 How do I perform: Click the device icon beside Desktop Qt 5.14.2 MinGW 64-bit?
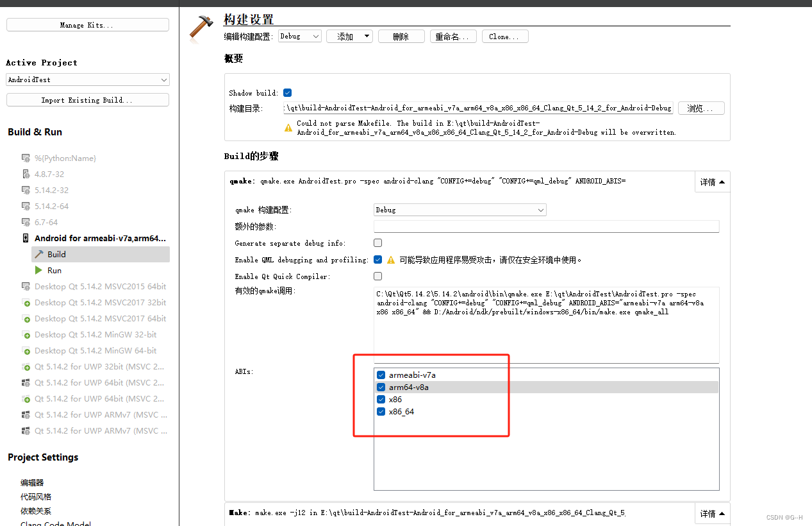(x=26, y=350)
